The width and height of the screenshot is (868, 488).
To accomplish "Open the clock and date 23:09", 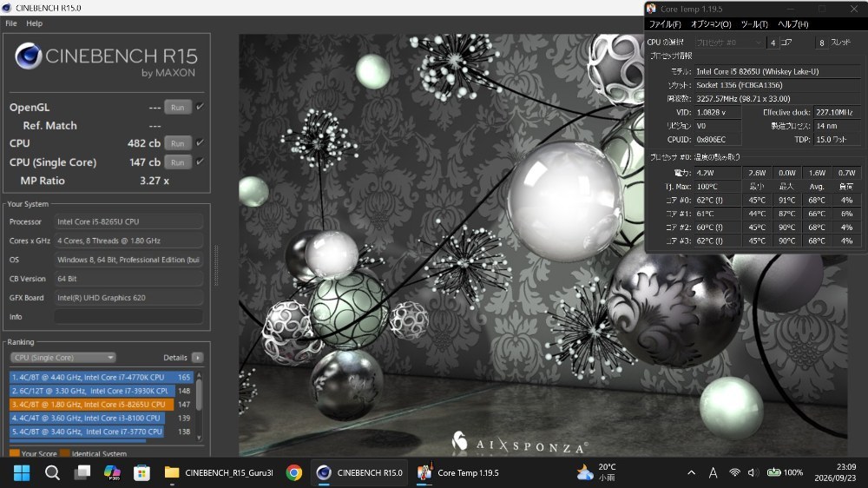I will pos(835,472).
